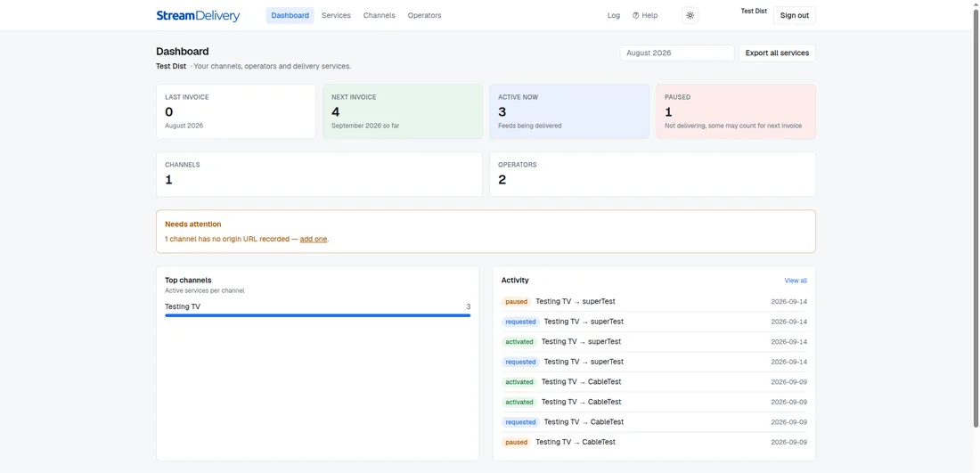Click the Test Dist username in header
Viewport: 980px width, 473px height.
coord(754,12)
